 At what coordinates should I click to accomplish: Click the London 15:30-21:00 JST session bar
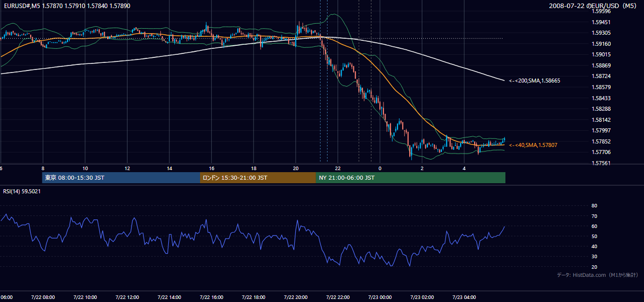(258, 178)
